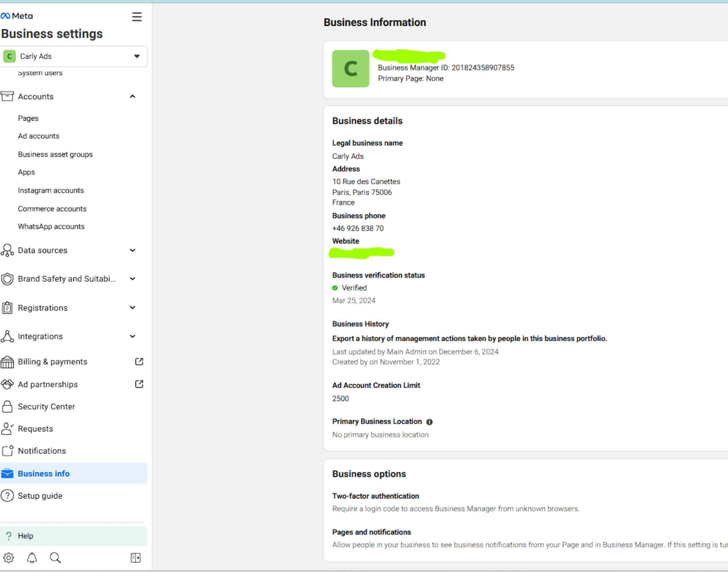Open the Setup guide
This screenshot has width=728, height=572.
click(40, 496)
